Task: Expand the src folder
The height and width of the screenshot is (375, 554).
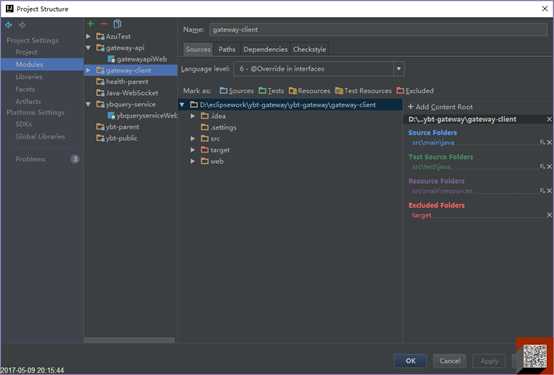Action: pyautogui.click(x=193, y=139)
